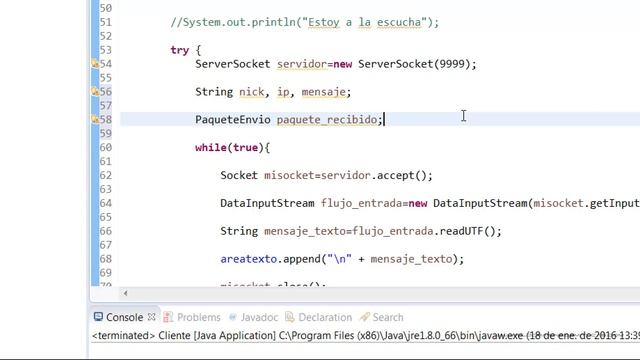Screen dimensions: 640x360
Task: Click the 9999 port number
Action: pyautogui.click(x=452, y=64)
